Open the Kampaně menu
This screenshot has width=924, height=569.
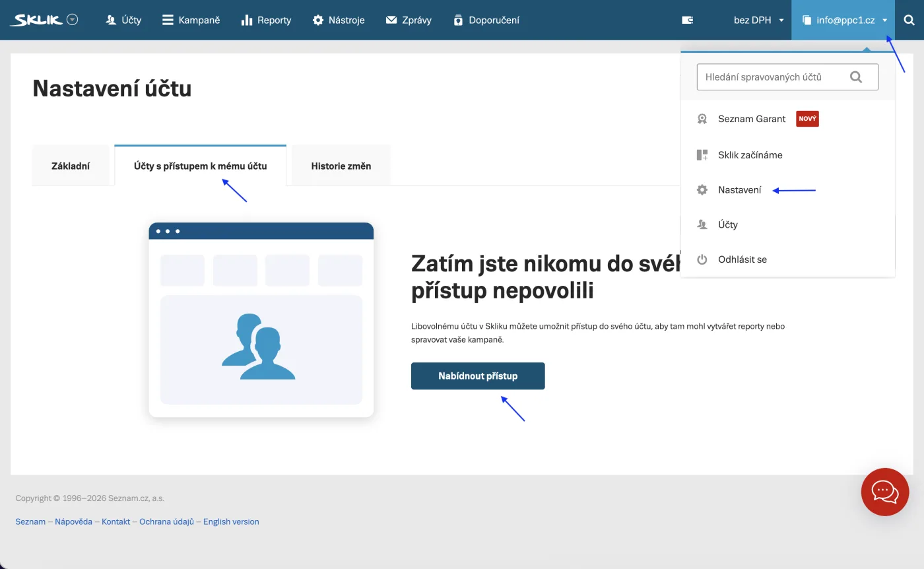[x=191, y=20]
